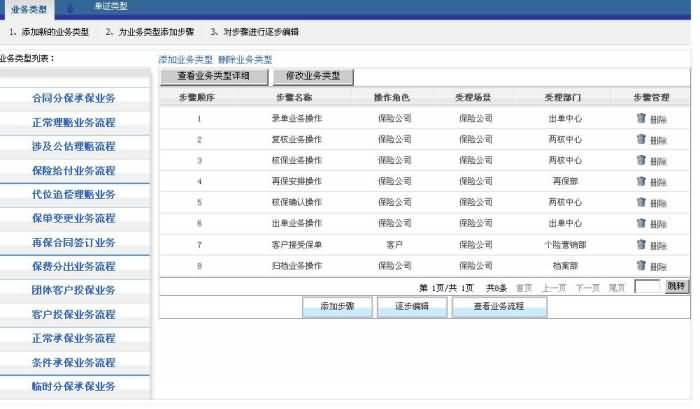Click the page number input field
This screenshot has height=409, width=700.
(x=648, y=287)
